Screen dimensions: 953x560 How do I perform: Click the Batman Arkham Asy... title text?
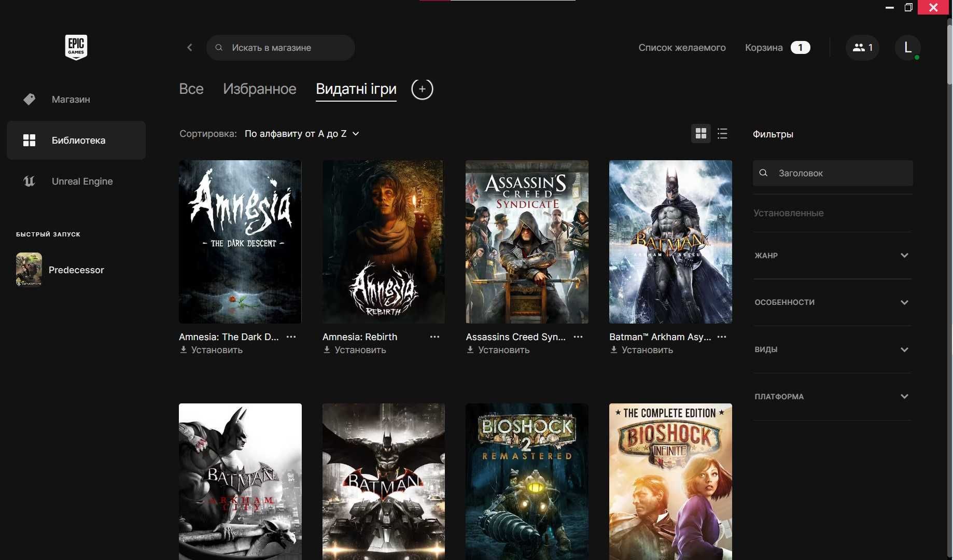click(x=660, y=337)
